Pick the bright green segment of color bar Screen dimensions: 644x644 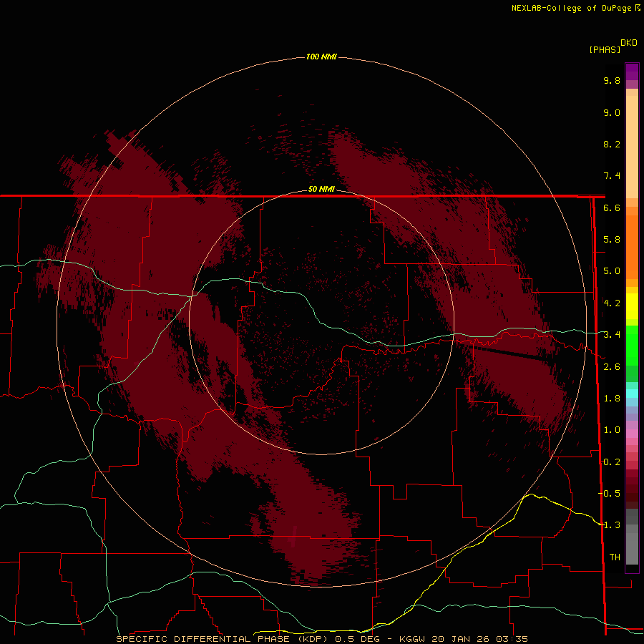(632, 345)
